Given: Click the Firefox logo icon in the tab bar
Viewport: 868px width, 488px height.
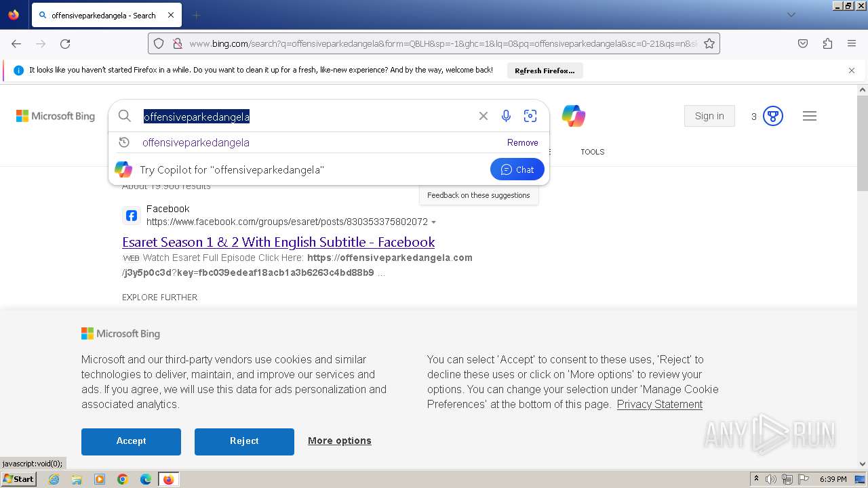Looking at the screenshot, I should pos(14,15).
